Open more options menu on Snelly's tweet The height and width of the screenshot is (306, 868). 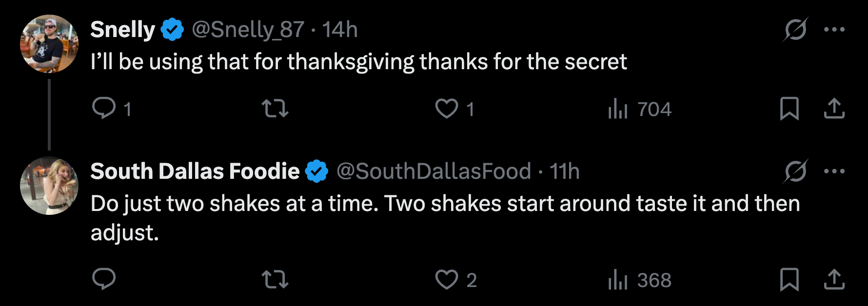(x=834, y=30)
